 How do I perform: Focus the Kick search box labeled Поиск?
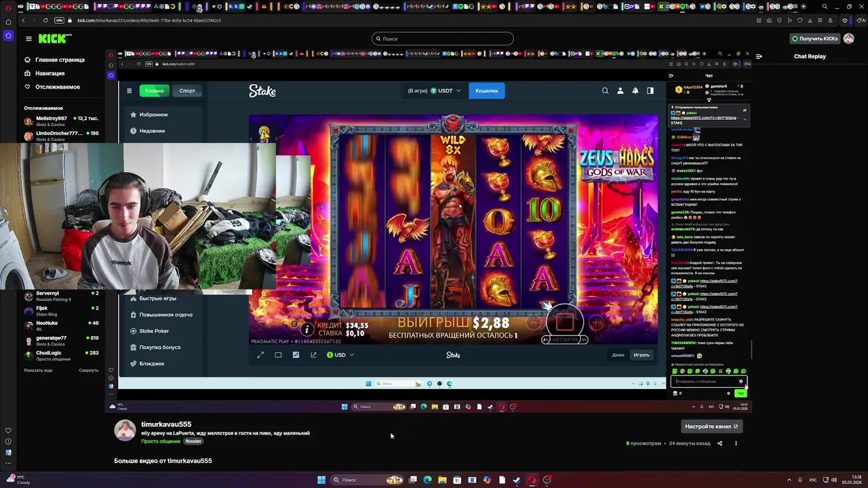click(442, 39)
